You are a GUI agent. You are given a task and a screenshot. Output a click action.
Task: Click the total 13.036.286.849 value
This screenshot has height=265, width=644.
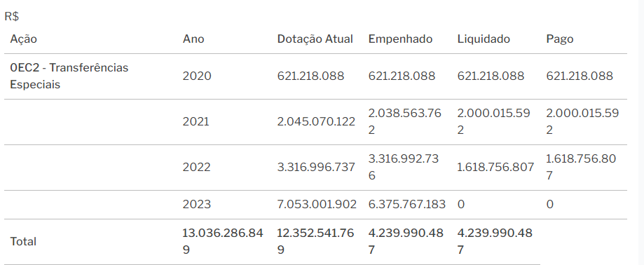[x=223, y=242]
